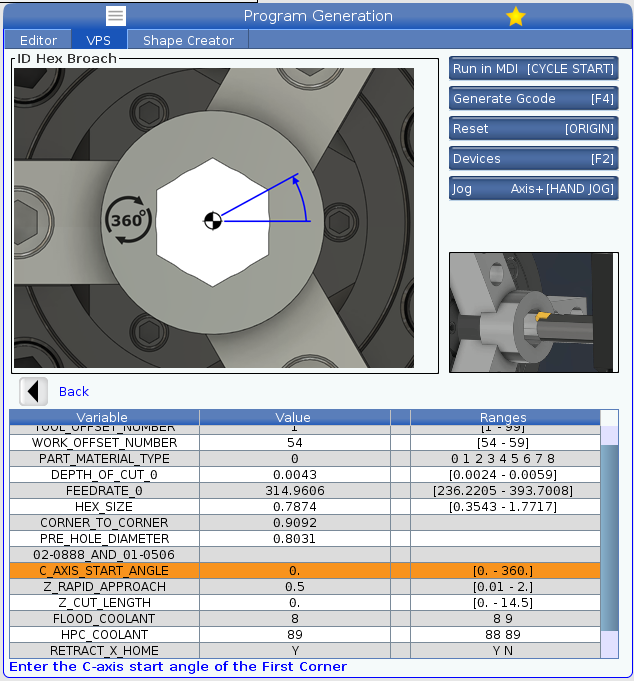Select FEEDRATE_0 variable
This screenshot has height=681, width=634.
click(104, 491)
